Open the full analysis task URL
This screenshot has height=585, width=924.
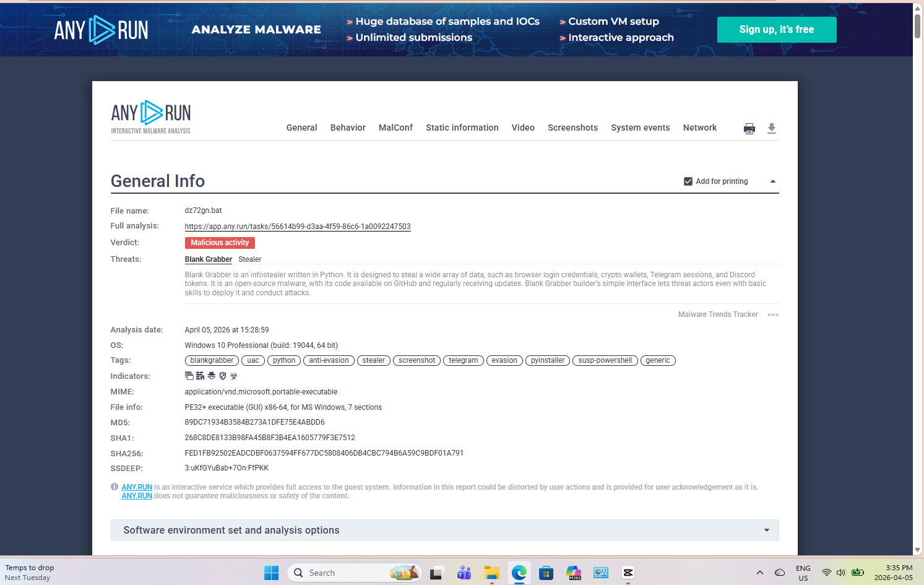(298, 227)
